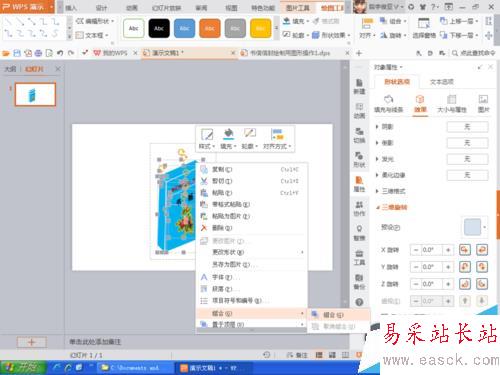Select the Picture (图片) icon in the panel
This screenshot has width=500, height=375.
(483, 104)
